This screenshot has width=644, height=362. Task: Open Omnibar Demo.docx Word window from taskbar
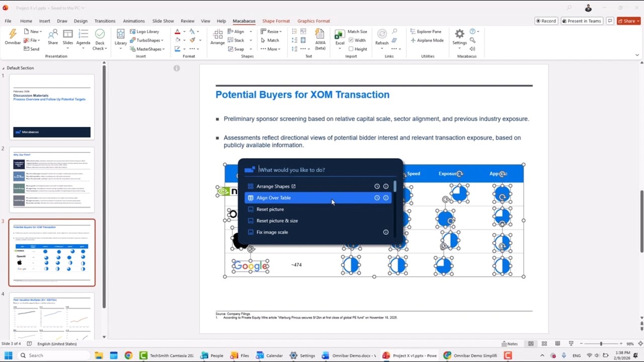coord(349,355)
